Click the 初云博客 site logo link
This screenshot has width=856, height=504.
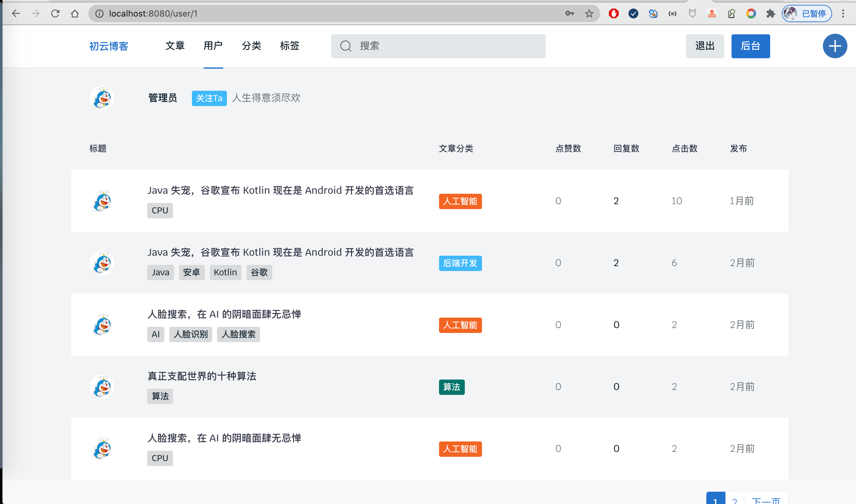click(x=109, y=46)
